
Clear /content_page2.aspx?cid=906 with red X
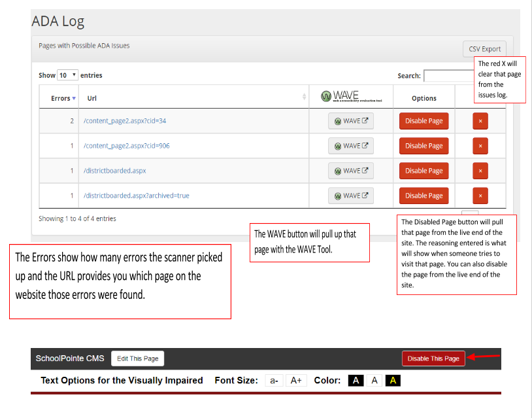point(480,146)
